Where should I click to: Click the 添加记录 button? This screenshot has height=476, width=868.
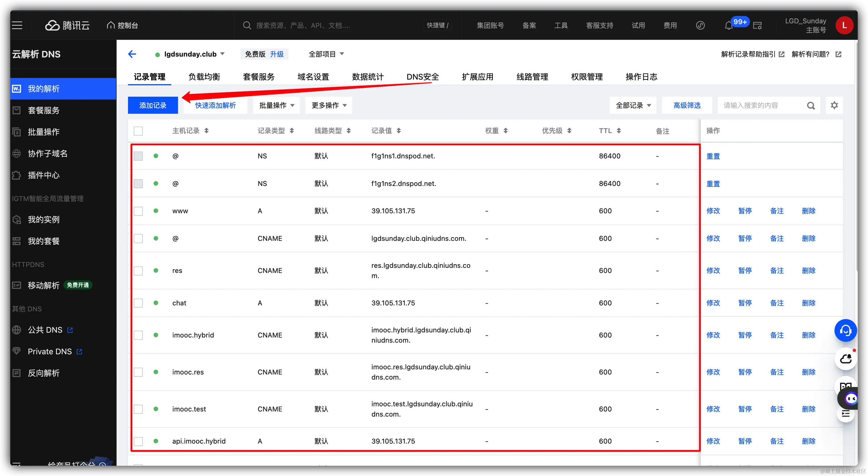coord(153,105)
